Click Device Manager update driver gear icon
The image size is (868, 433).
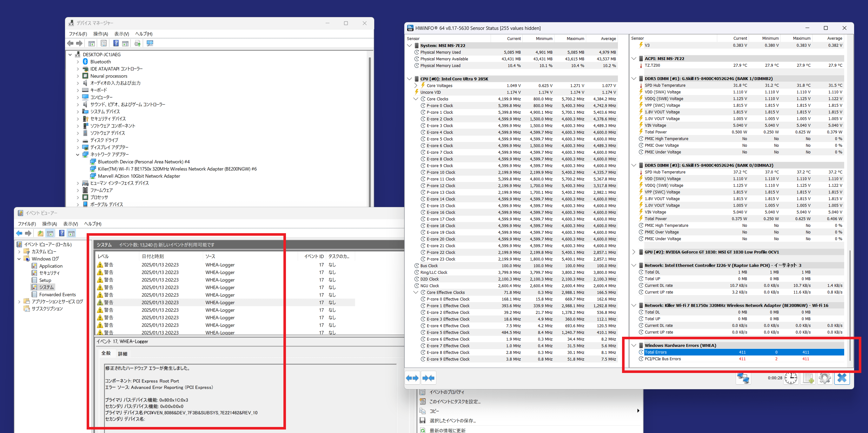[137, 43]
